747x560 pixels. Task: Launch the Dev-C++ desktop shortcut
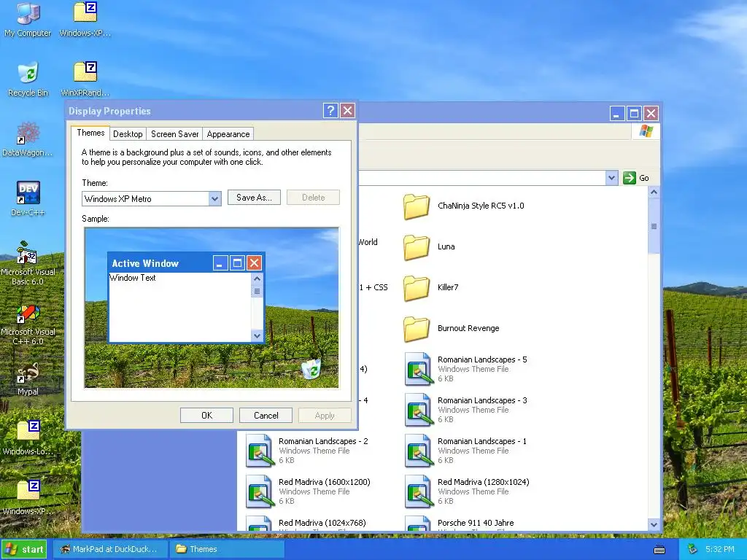28,198
